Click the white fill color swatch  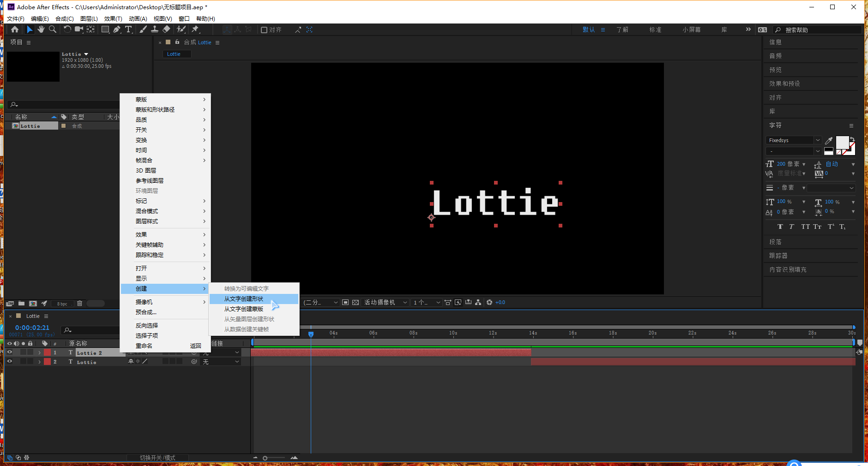pyautogui.click(x=842, y=143)
